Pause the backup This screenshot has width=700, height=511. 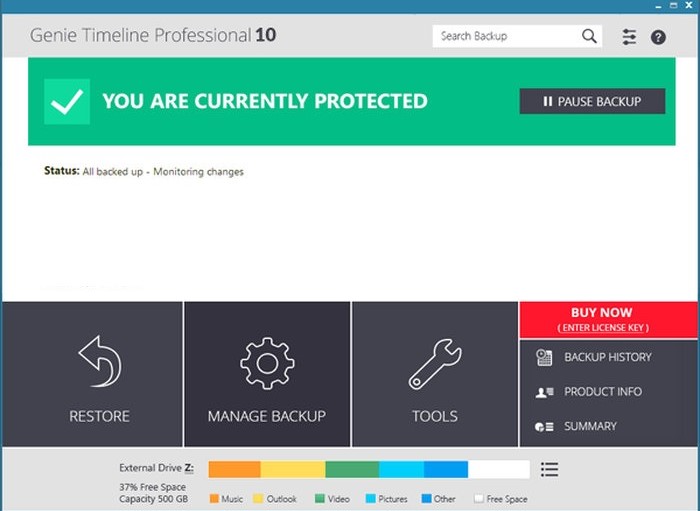click(592, 101)
